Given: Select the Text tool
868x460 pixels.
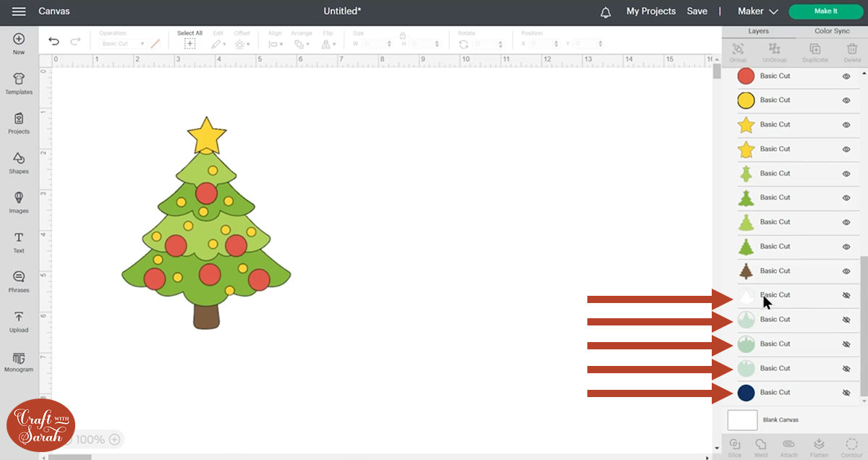Looking at the screenshot, I should point(19,242).
